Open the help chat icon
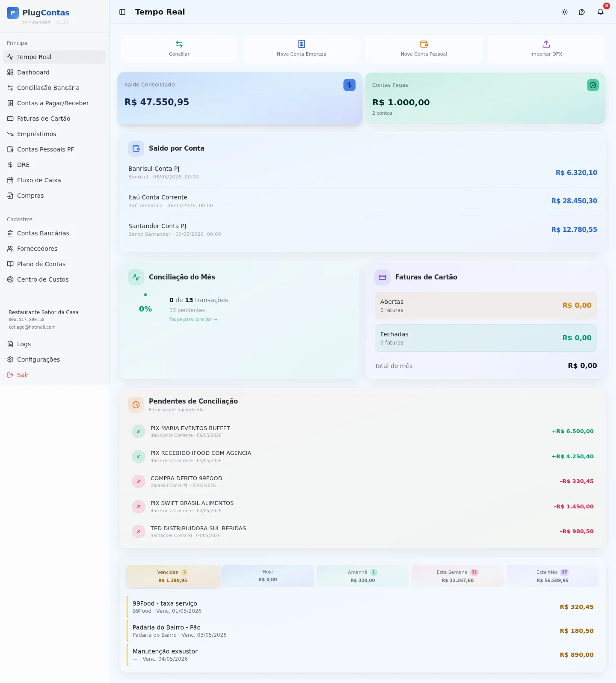Screen dimensions: 616x683 tap(582, 12)
